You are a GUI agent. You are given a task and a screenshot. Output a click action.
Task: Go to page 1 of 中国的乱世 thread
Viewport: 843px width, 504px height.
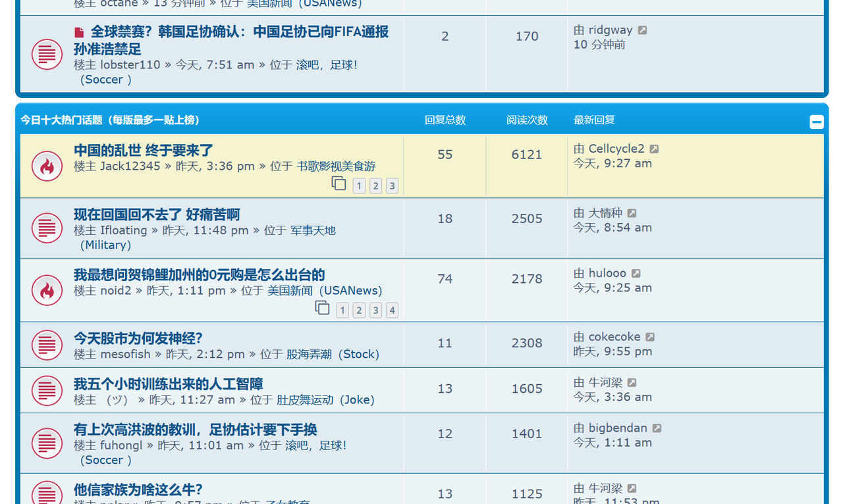coord(359,186)
